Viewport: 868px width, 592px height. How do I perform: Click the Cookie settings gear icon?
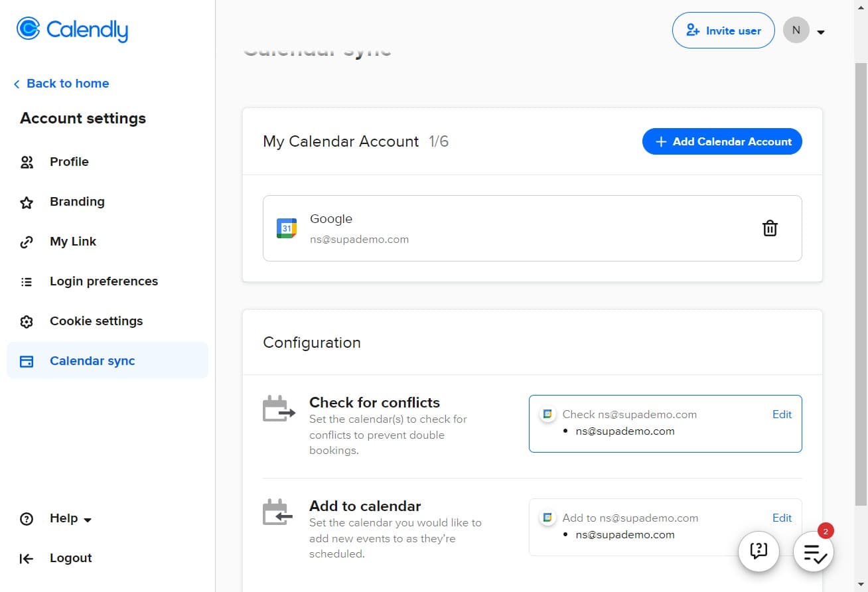[x=27, y=321]
